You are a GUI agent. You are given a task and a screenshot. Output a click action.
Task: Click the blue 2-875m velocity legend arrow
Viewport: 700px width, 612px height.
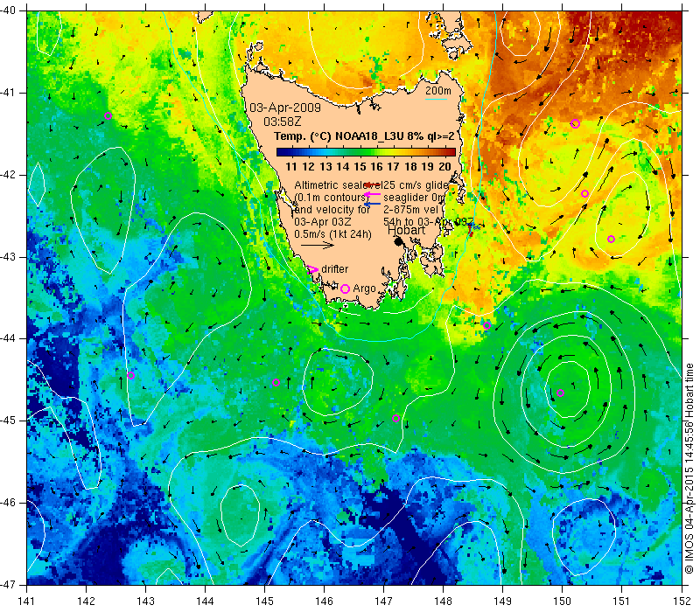373,204
